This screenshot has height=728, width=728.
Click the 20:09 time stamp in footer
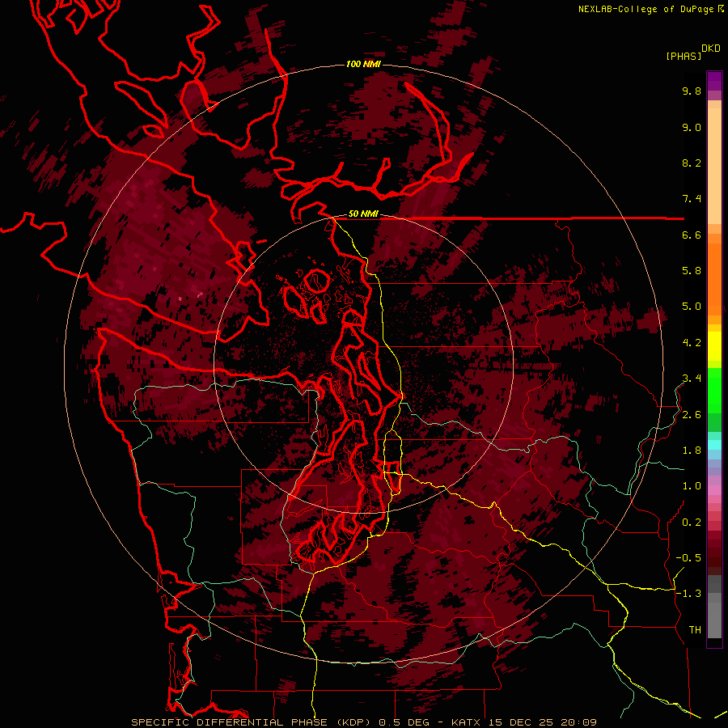(578, 722)
